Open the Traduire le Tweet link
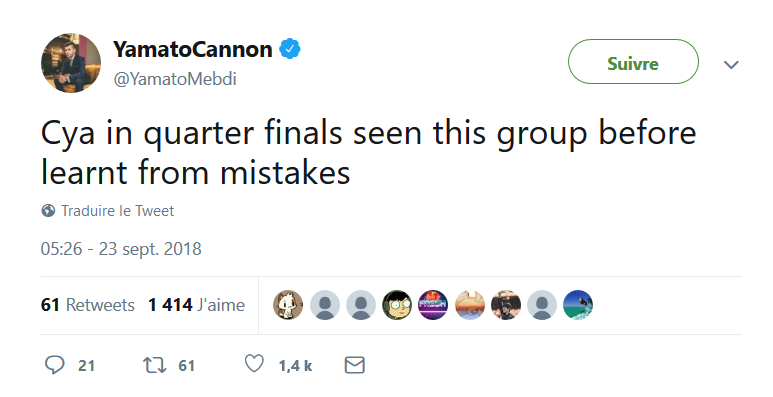This screenshot has height=397, width=773. point(117,211)
